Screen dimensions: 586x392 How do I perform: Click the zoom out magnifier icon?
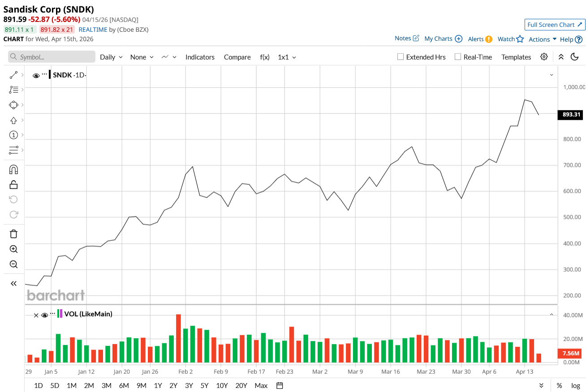(x=13, y=264)
